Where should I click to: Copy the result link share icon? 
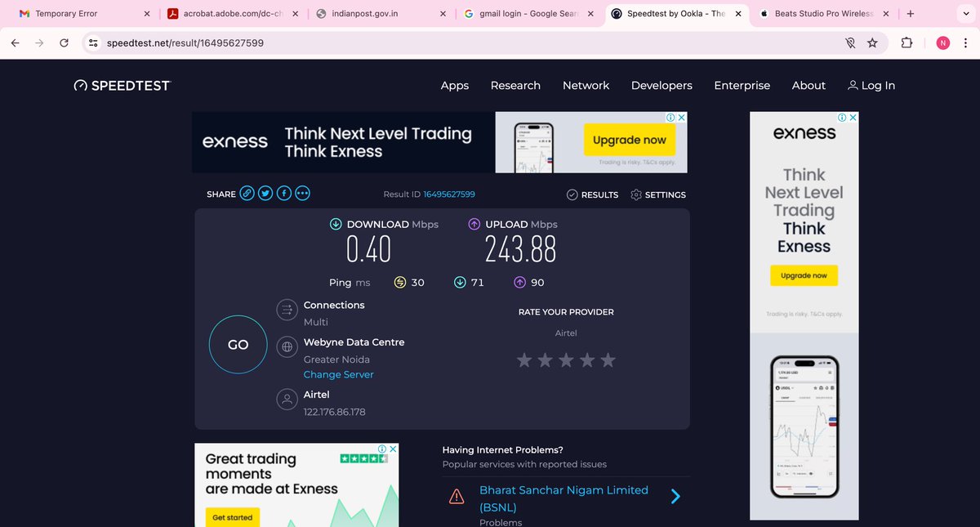coord(247,194)
